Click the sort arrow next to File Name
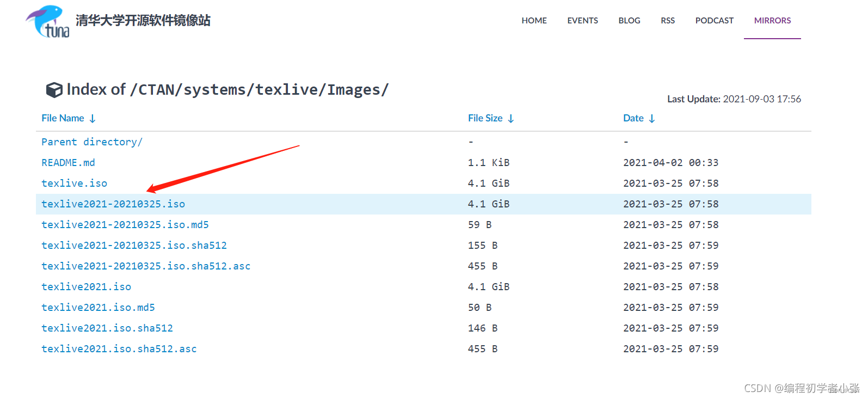The width and height of the screenshot is (868, 398). tap(93, 119)
